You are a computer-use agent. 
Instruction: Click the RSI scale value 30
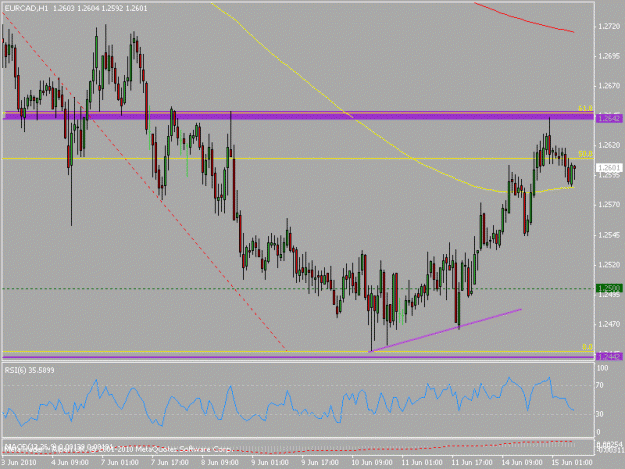(x=599, y=414)
